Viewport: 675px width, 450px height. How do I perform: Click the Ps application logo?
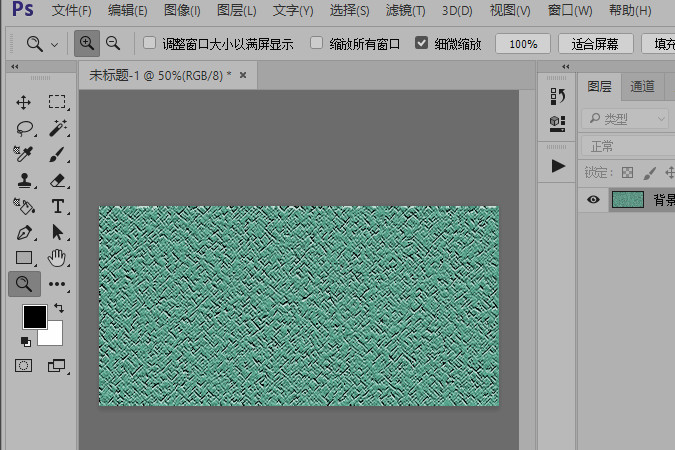click(x=23, y=9)
